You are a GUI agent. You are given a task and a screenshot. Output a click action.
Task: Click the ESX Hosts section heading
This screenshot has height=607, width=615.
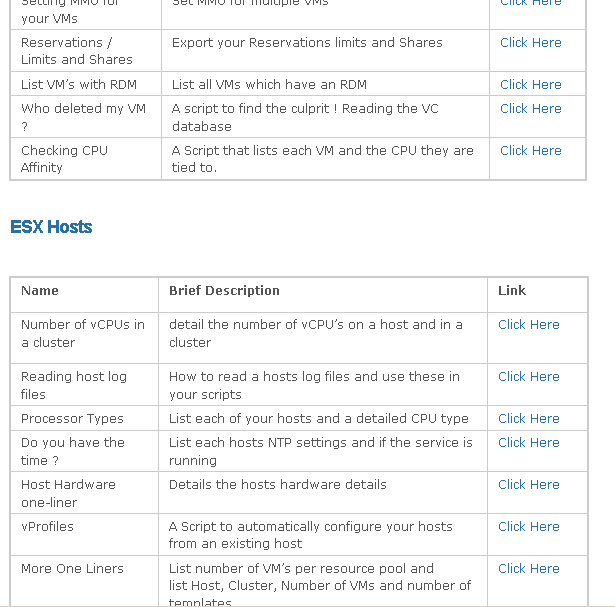51,227
